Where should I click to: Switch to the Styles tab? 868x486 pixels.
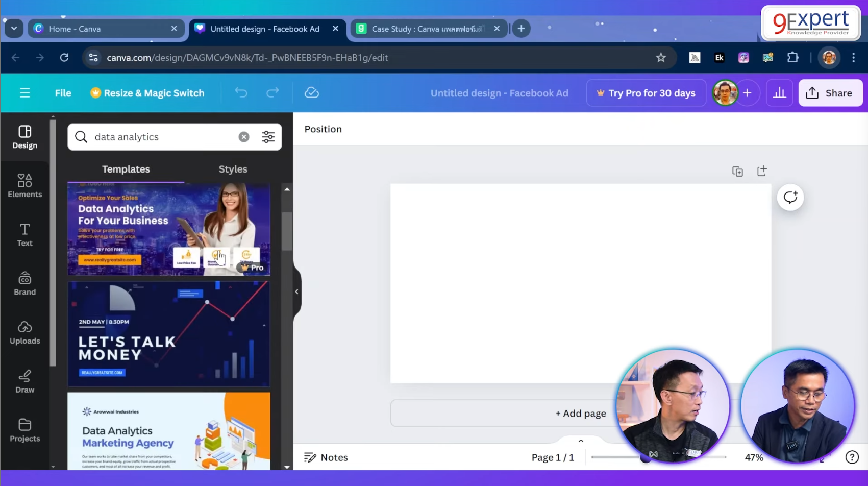click(x=233, y=169)
